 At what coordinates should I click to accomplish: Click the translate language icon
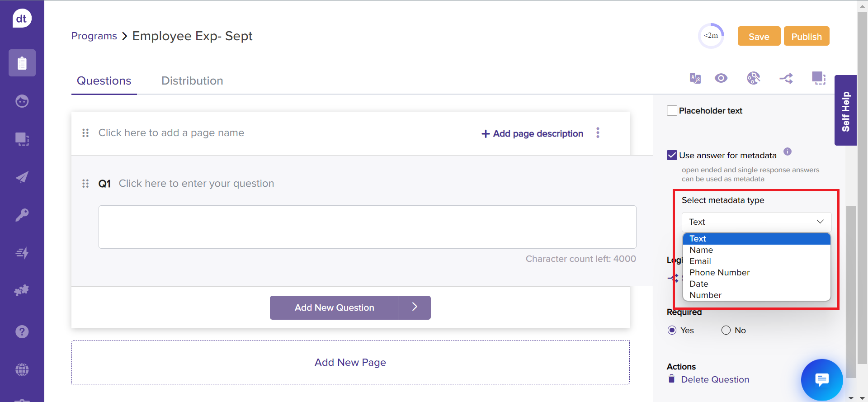tap(695, 78)
